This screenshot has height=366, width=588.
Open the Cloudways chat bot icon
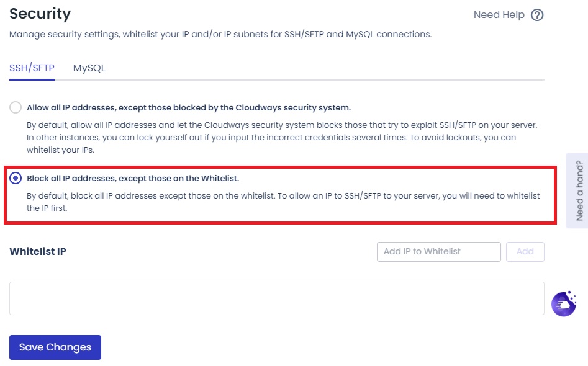tap(564, 304)
